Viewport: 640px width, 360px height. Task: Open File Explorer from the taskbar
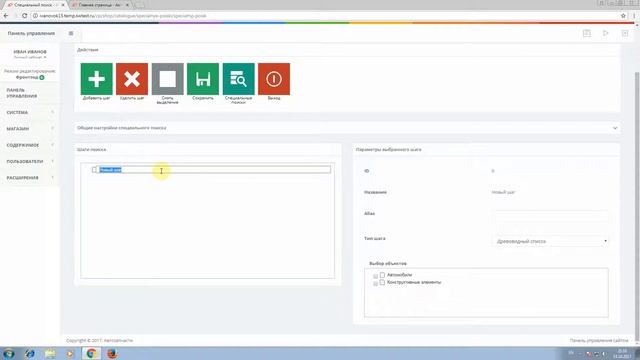tap(50, 353)
